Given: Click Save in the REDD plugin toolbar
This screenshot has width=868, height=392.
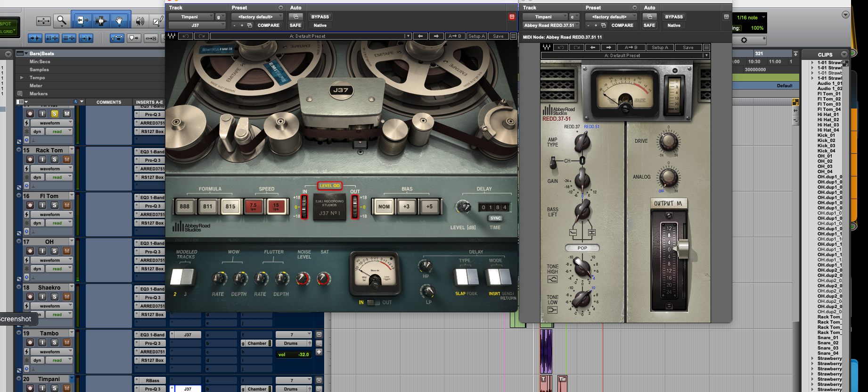Looking at the screenshot, I should pos(688,47).
